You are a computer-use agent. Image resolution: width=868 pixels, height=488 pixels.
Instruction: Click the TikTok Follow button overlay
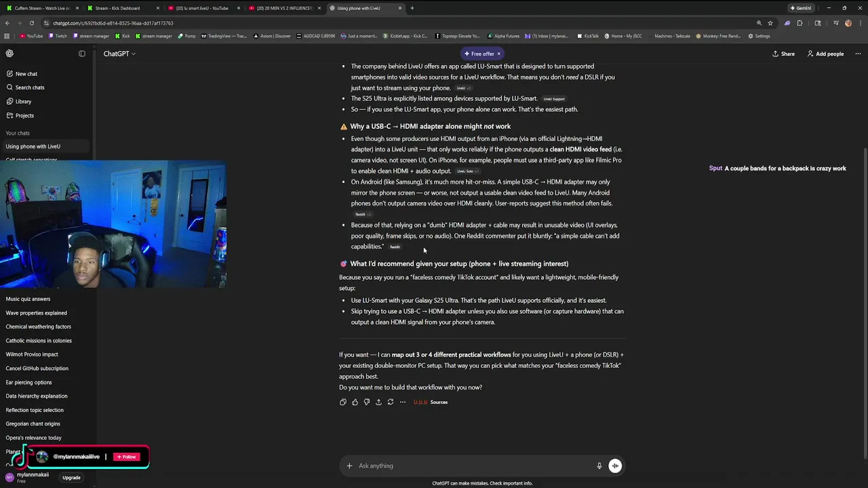click(x=127, y=457)
